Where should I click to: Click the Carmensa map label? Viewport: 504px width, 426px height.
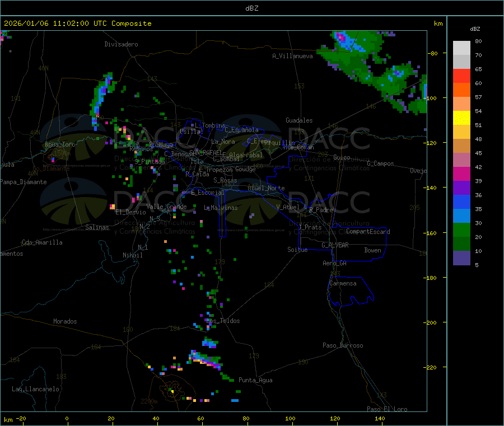(x=343, y=283)
